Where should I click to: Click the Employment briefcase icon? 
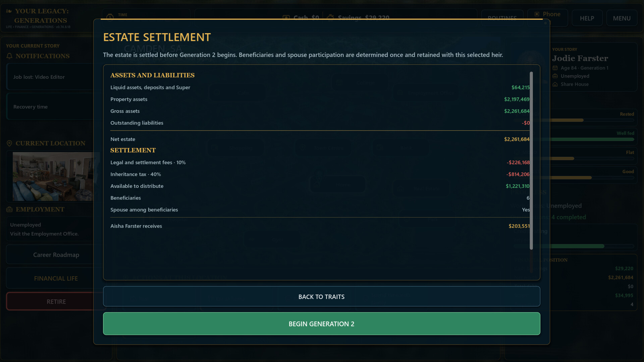[x=9, y=209]
